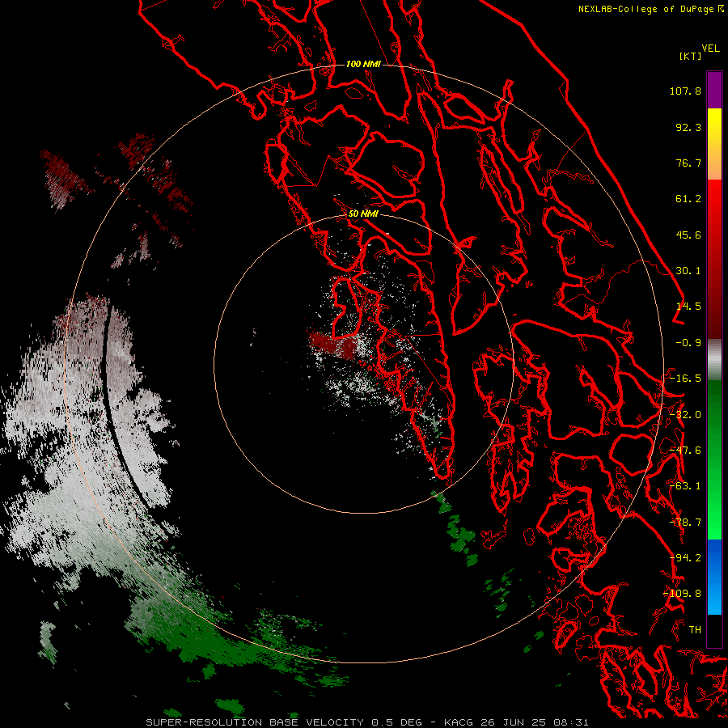
Task: Click the 92.3 legend value
Action: tap(688, 127)
